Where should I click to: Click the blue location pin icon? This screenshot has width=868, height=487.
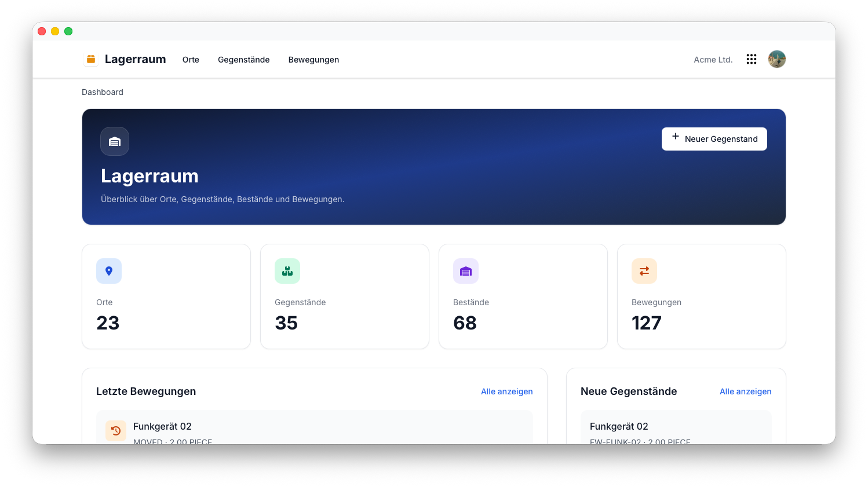click(x=109, y=271)
